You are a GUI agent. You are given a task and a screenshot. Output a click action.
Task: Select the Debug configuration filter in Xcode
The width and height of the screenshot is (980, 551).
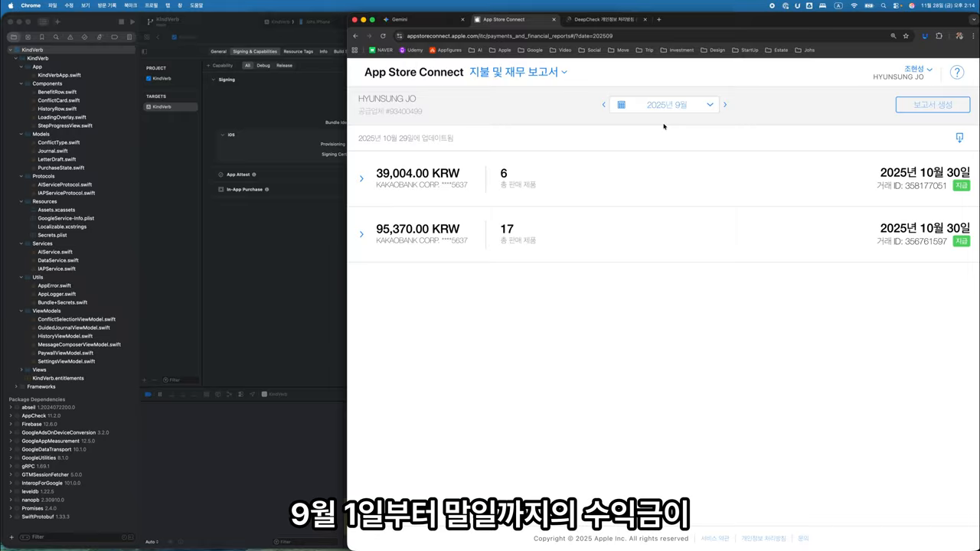263,65
